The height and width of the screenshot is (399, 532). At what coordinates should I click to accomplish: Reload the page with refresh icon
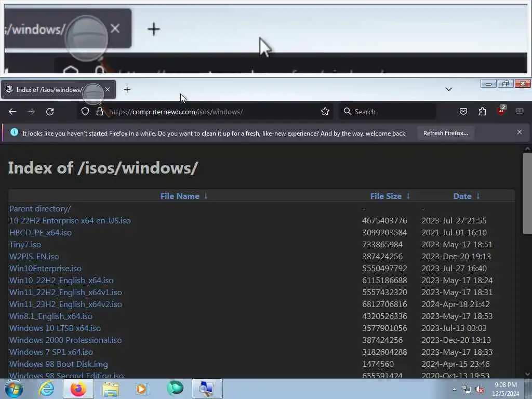tap(50, 112)
